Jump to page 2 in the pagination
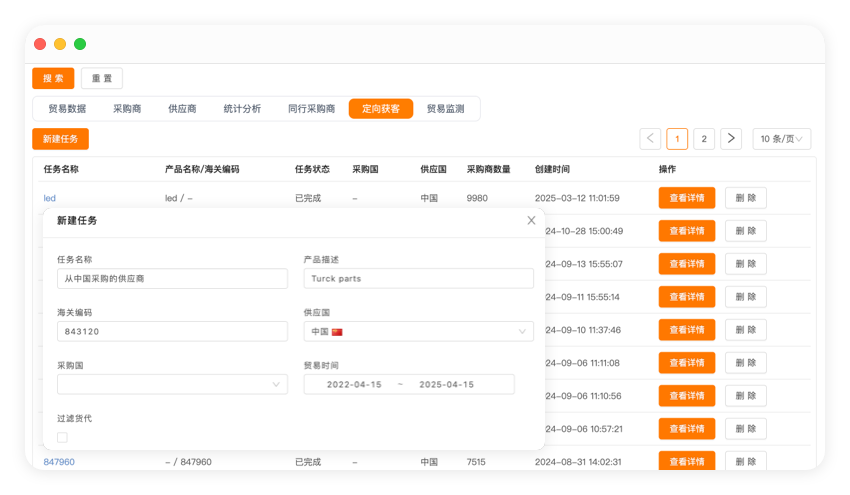This screenshot has width=850, height=495. (704, 139)
